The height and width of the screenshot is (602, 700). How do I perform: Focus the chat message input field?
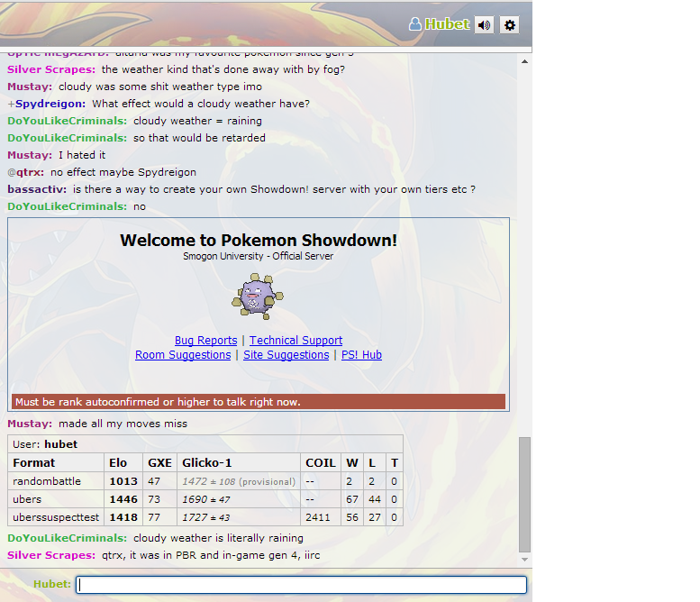[301, 585]
